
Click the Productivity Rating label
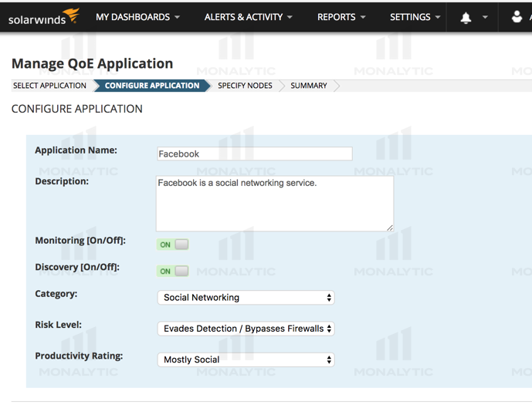point(79,356)
